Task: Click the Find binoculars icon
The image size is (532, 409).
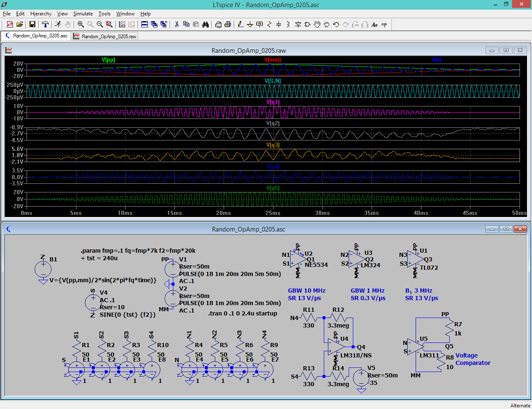Action: [205, 25]
